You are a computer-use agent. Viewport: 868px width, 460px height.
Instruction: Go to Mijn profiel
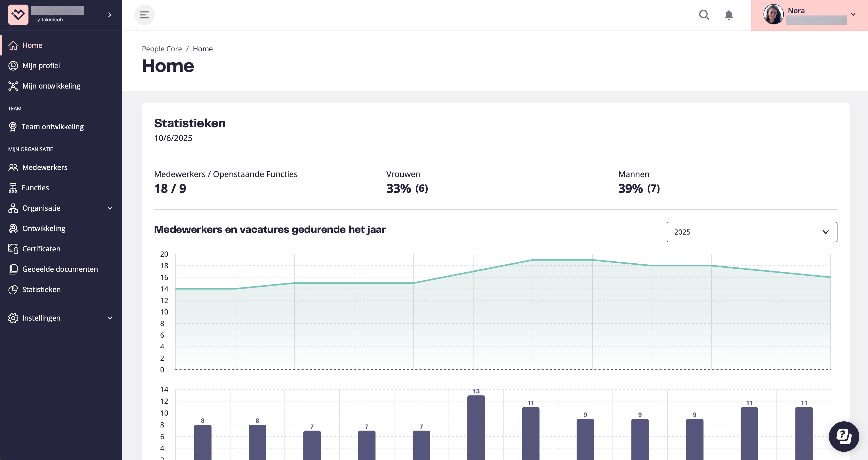tap(41, 66)
